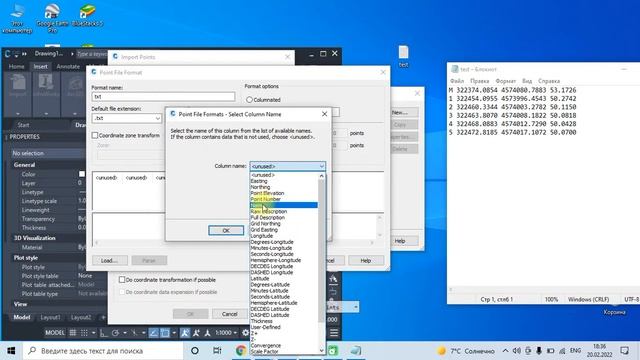
Task: Click the Format name input field
Action: click(163, 97)
